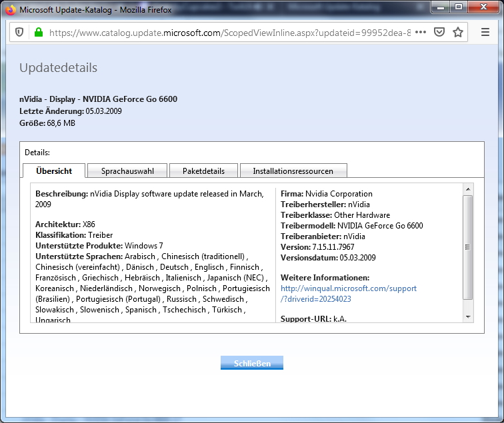Switch to the Sprachauswahl tab
504x423 pixels.
127,171
